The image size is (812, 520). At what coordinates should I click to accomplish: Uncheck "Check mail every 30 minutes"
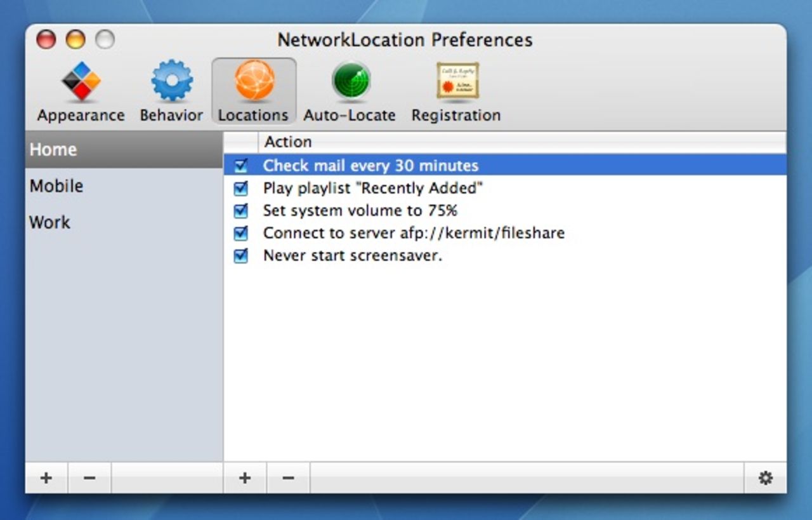point(241,165)
